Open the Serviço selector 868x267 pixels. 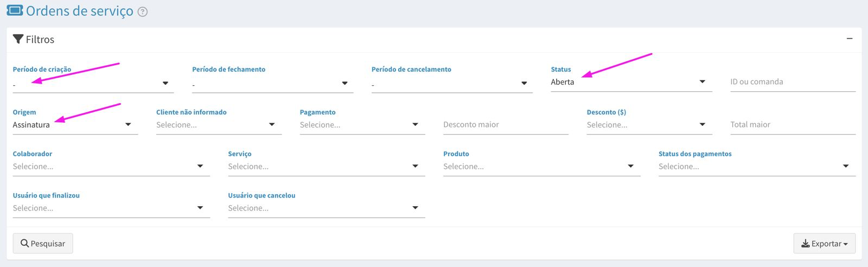[327, 167]
